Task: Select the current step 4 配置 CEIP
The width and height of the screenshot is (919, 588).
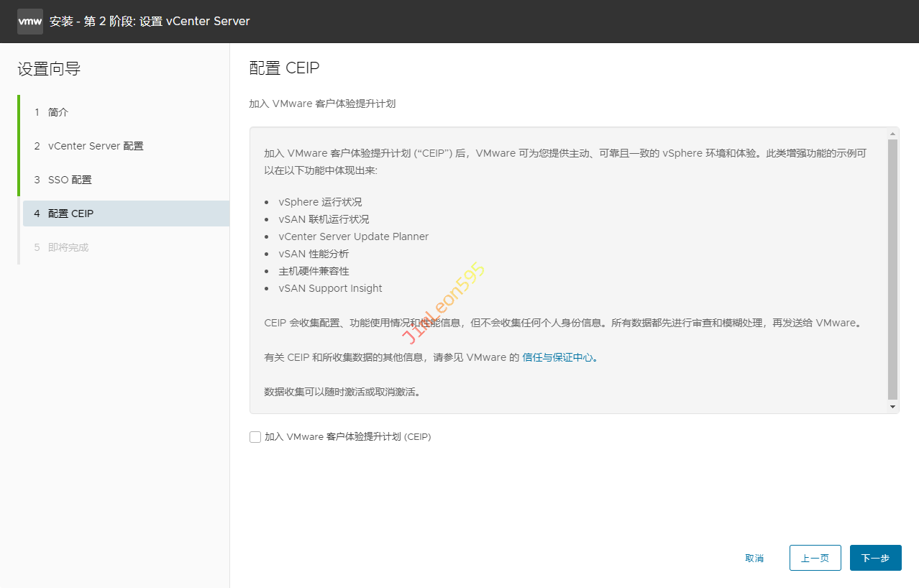Action: (x=70, y=213)
